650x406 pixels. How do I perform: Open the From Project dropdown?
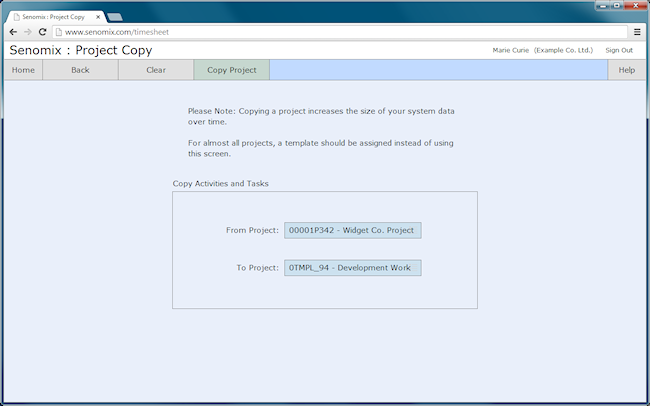tap(353, 230)
